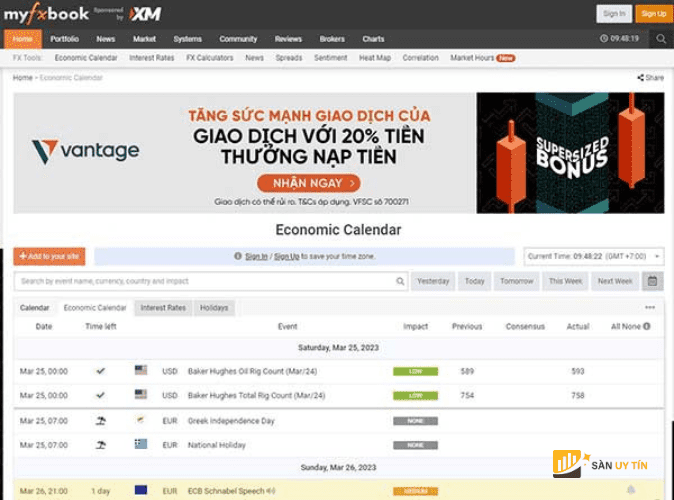The image size is (674, 500).
Task: Open the Community menu
Action: (238, 39)
